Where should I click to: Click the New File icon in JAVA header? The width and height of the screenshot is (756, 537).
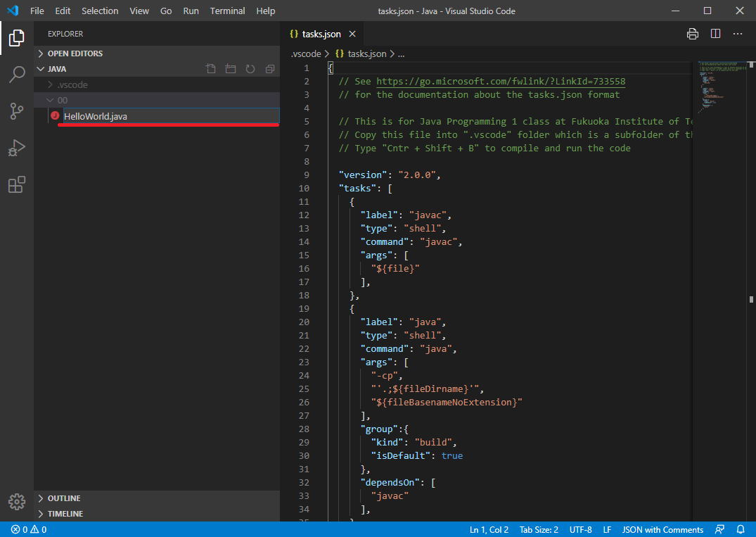pyautogui.click(x=211, y=69)
